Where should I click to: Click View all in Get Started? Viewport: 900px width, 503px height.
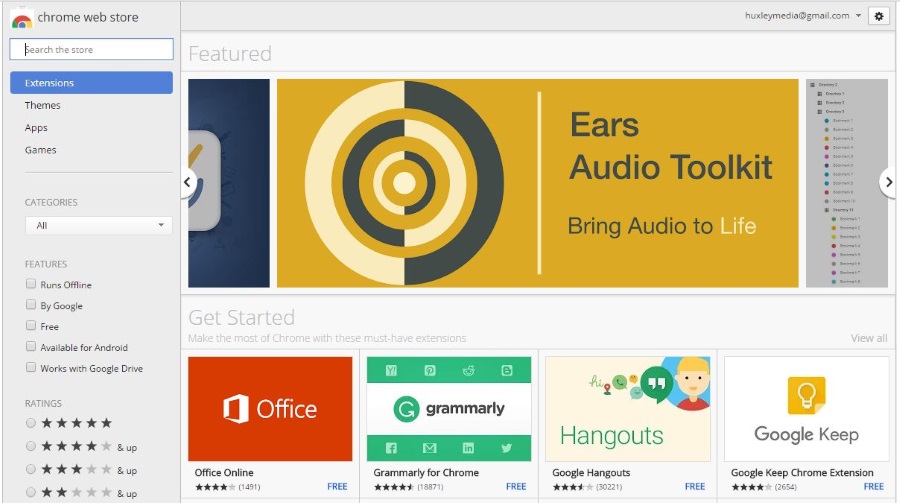point(868,338)
